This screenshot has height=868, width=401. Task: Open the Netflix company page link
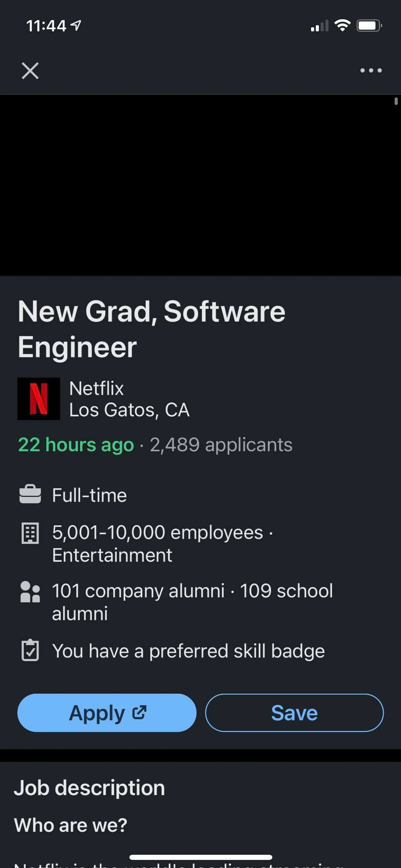pos(96,388)
